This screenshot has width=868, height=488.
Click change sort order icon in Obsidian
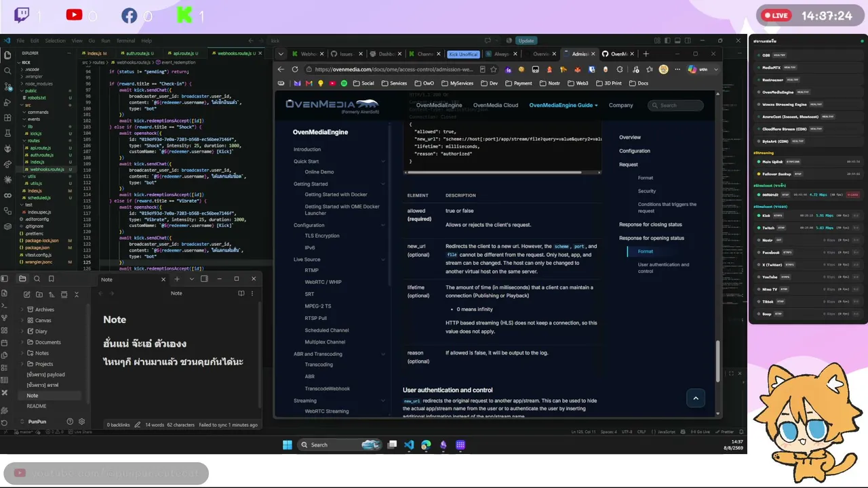(x=52, y=294)
